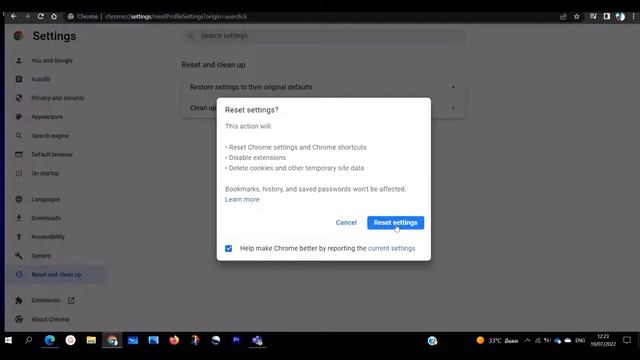This screenshot has height=360, width=640.
Task: Open the current settings link
Action: pyautogui.click(x=391, y=248)
